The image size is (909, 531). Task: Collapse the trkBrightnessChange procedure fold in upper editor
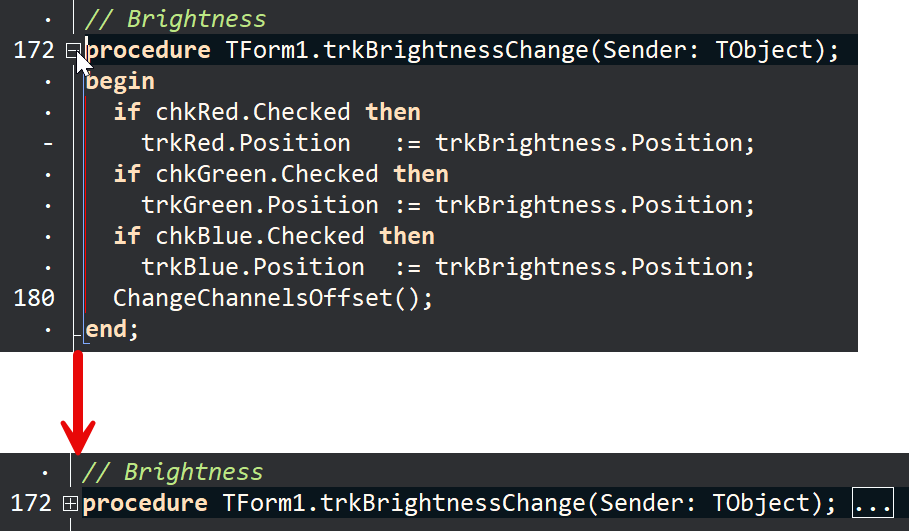point(72,52)
